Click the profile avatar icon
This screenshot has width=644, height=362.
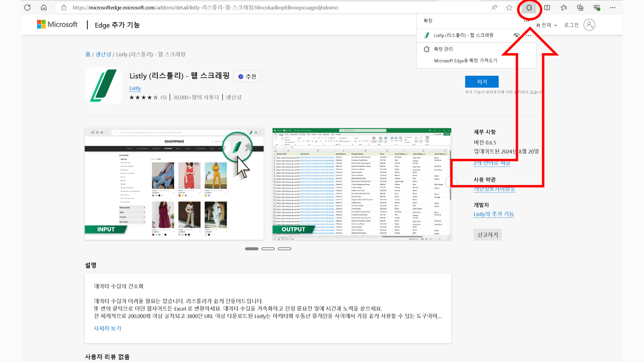point(589,25)
